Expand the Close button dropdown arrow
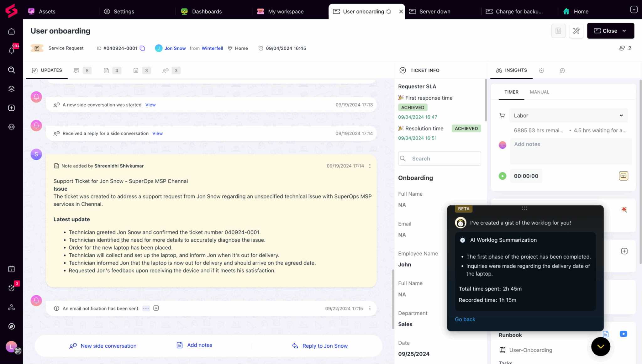Image resolution: width=642 pixels, height=364 pixels. click(624, 31)
